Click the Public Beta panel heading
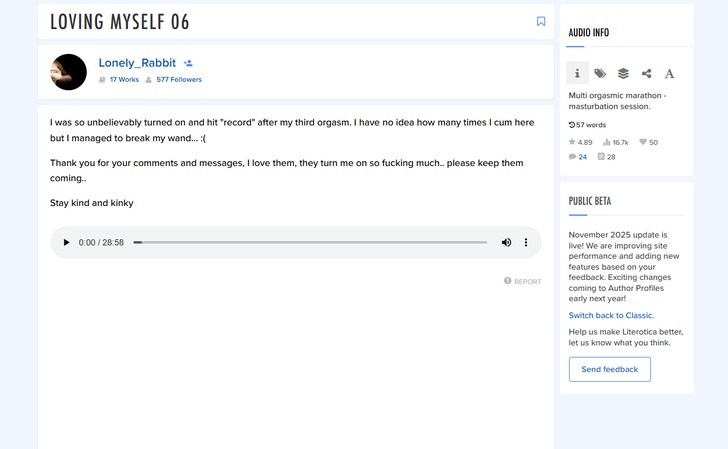Image resolution: width=728 pixels, height=449 pixels. pos(590,201)
